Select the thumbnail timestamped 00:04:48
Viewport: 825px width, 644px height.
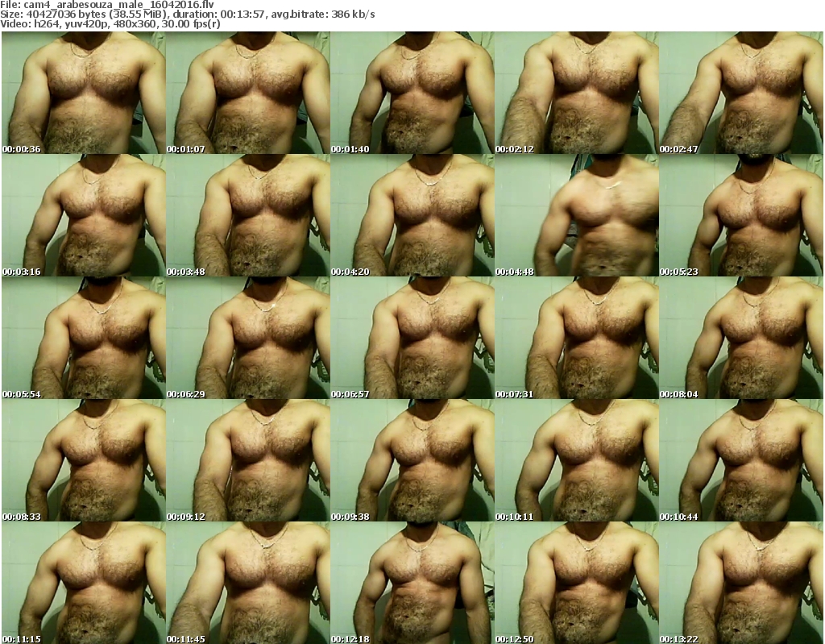(x=577, y=215)
